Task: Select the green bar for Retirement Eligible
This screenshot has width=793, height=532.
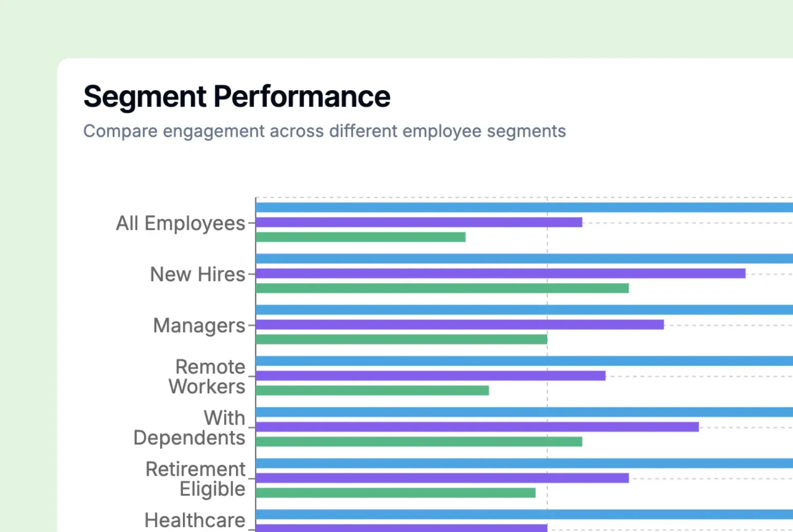Action: 396,493
